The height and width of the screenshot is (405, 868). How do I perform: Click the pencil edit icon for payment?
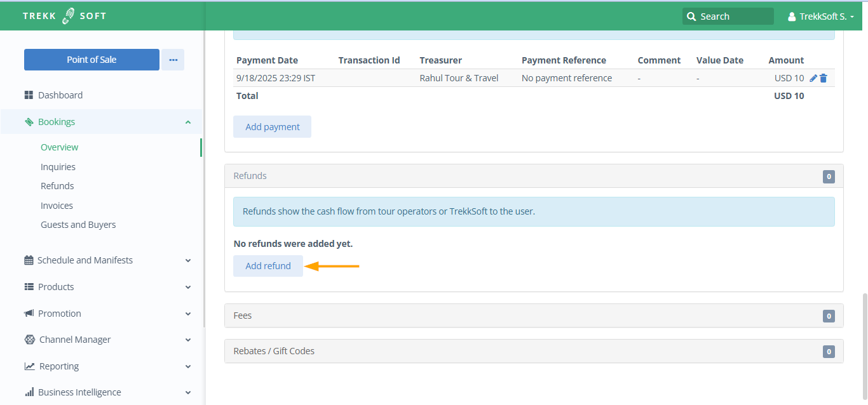813,78
